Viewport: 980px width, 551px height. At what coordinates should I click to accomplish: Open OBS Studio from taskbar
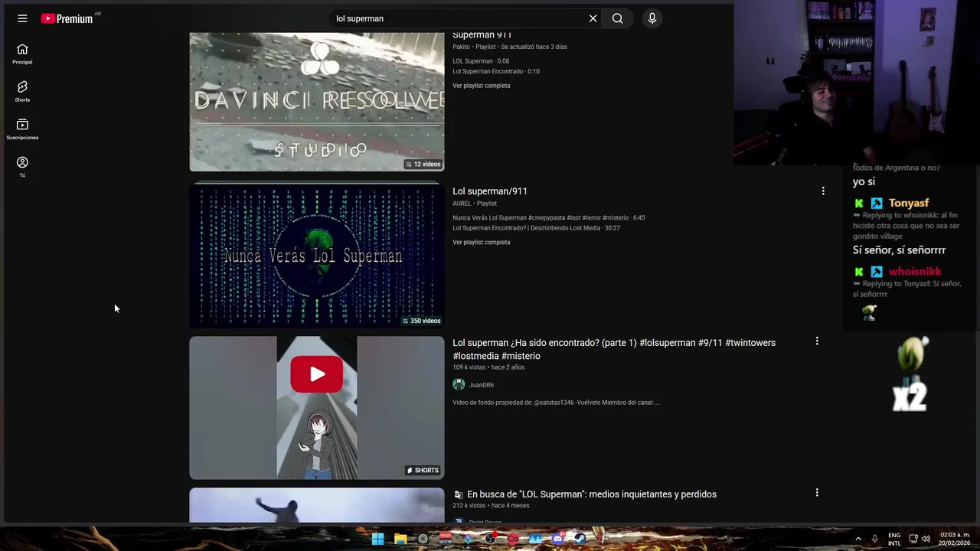[490, 539]
